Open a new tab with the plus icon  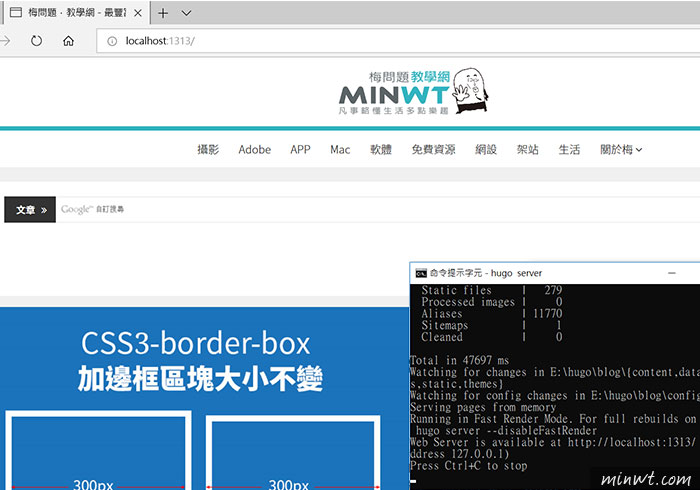[163, 13]
